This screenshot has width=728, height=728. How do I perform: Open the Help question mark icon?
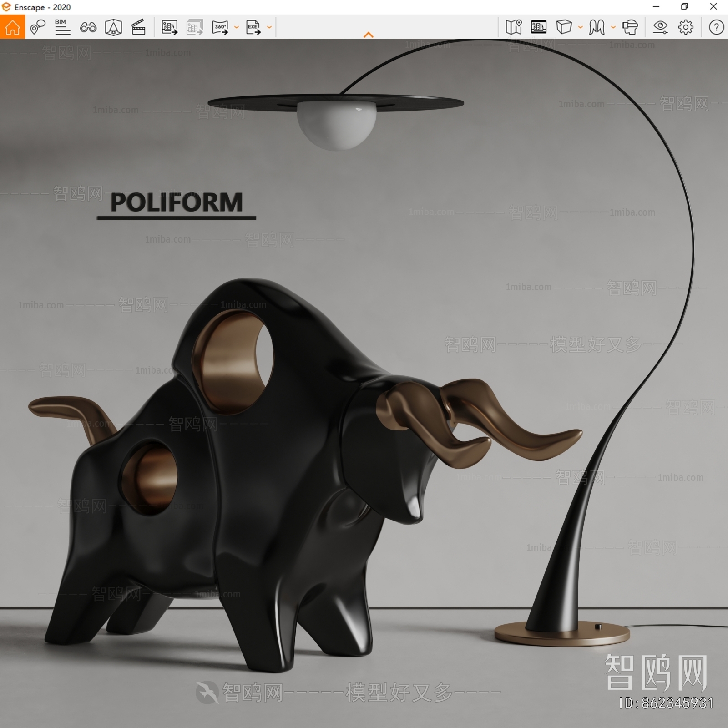tap(716, 27)
